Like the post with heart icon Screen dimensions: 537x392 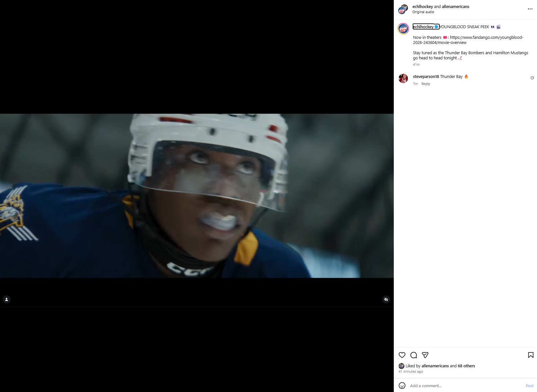pyautogui.click(x=402, y=355)
